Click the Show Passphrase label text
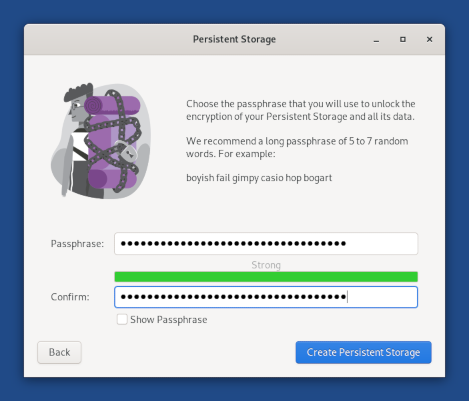Screen dimensions: 469x401 pos(169,320)
